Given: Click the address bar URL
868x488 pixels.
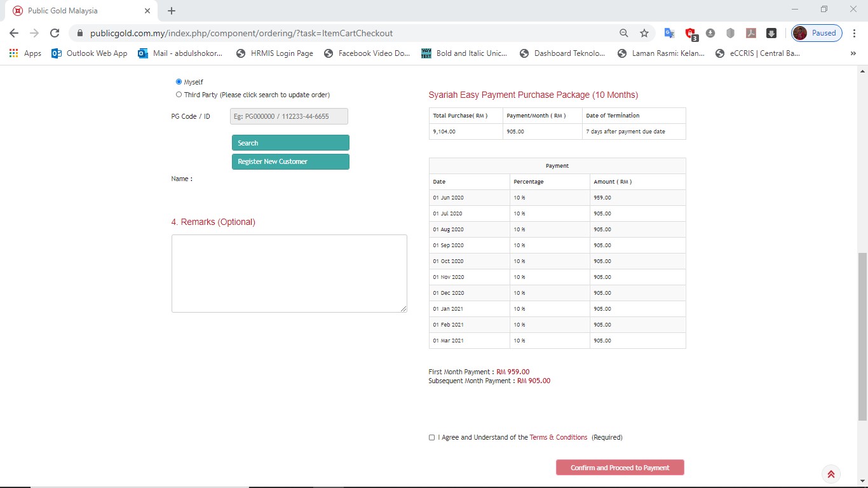Looking at the screenshot, I should (x=241, y=33).
